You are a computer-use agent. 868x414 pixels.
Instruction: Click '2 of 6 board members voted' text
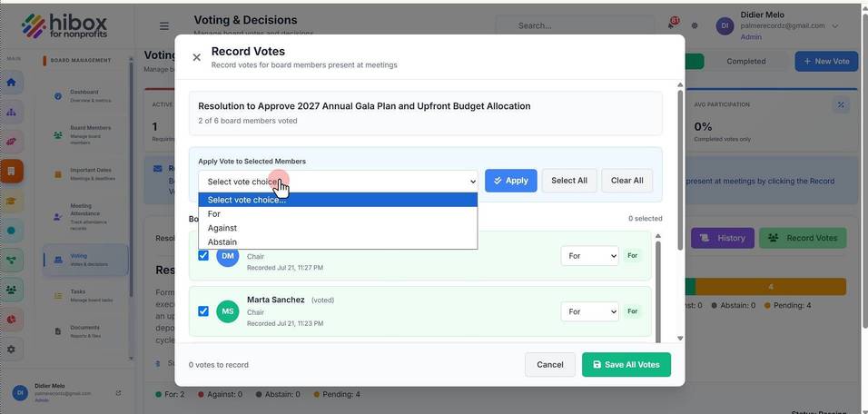[248, 121]
